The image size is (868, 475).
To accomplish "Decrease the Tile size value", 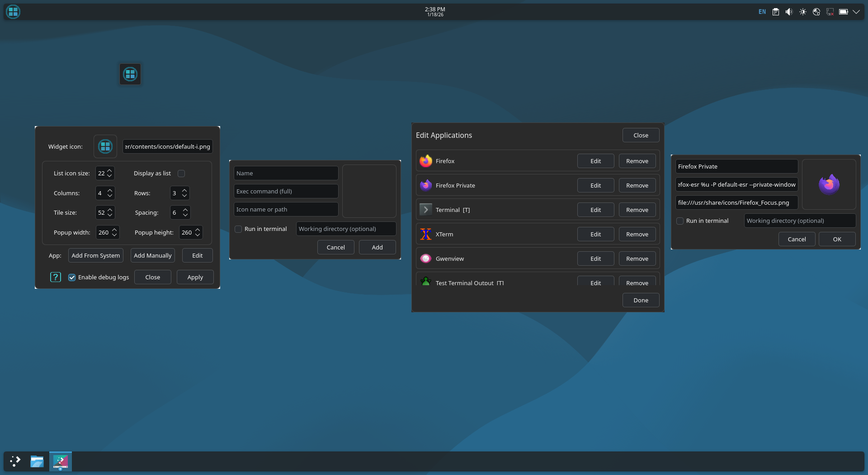I will pyautogui.click(x=110, y=215).
